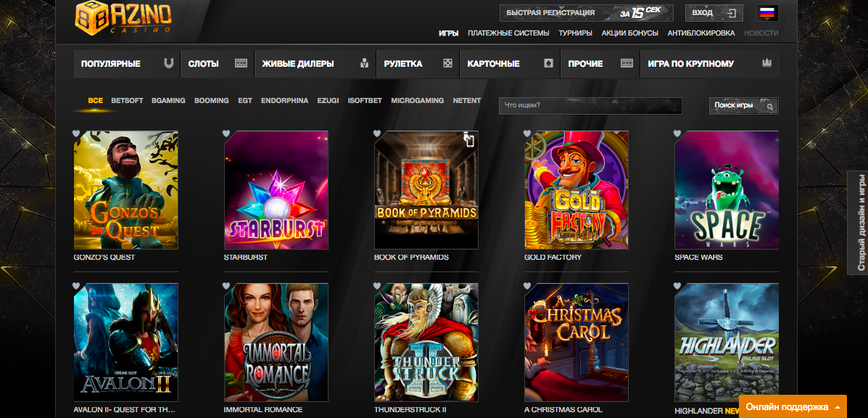868x418 pixels.
Task: Open the Турниры menu item
Action: point(575,33)
